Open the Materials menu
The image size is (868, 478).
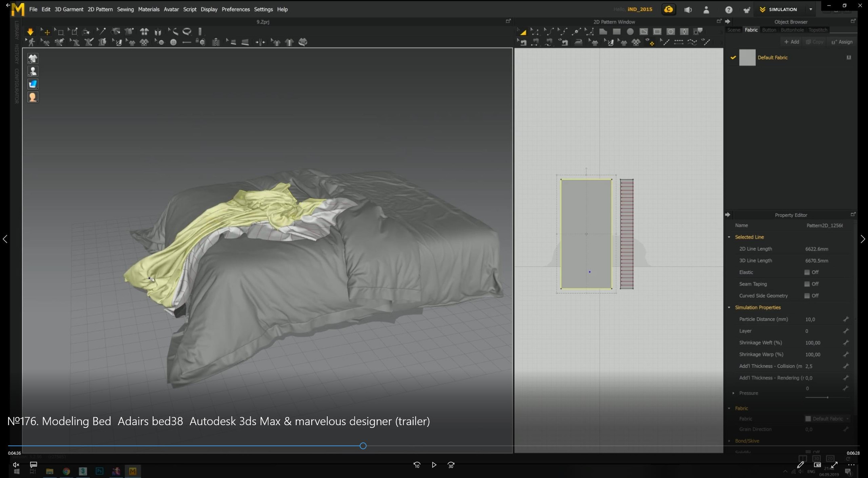tap(149, 9)
